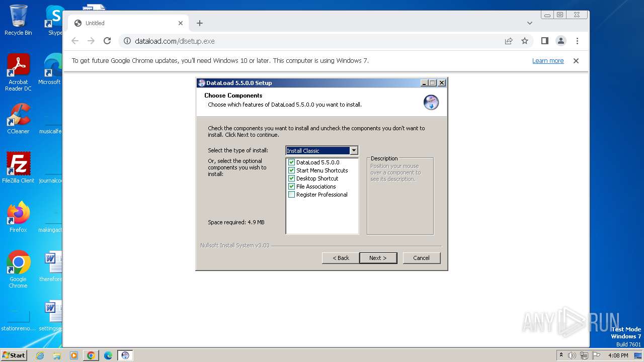Check Register Professional component
644x362 pixels.
[x=291, y=195]
